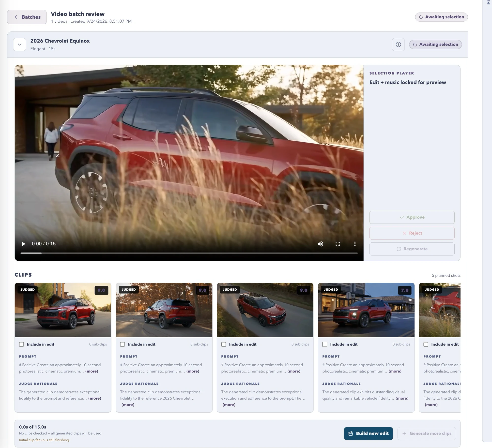Click Build new edit button
This screenshot has width=492, height=448.
pyautogui.click(x=368, y=433)
